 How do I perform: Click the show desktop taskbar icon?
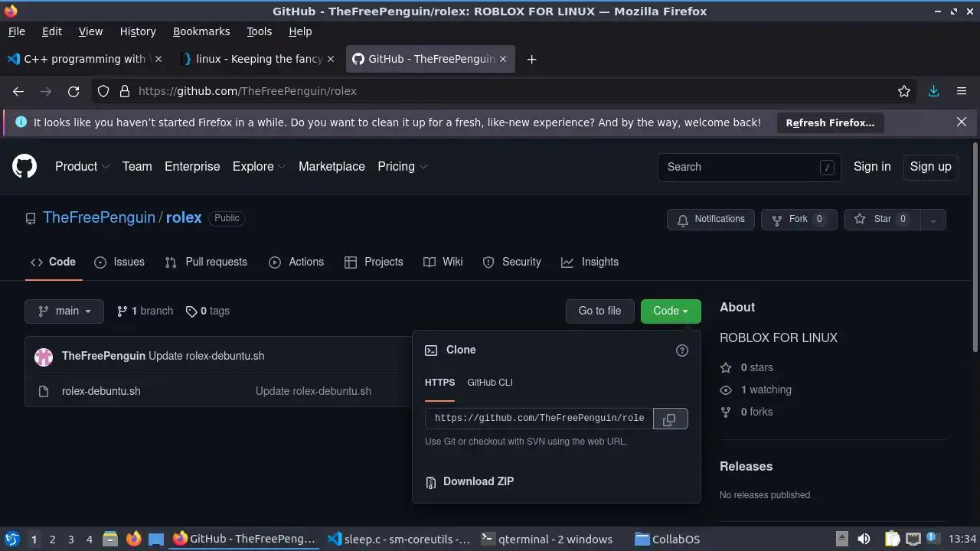tap(156, 540)
